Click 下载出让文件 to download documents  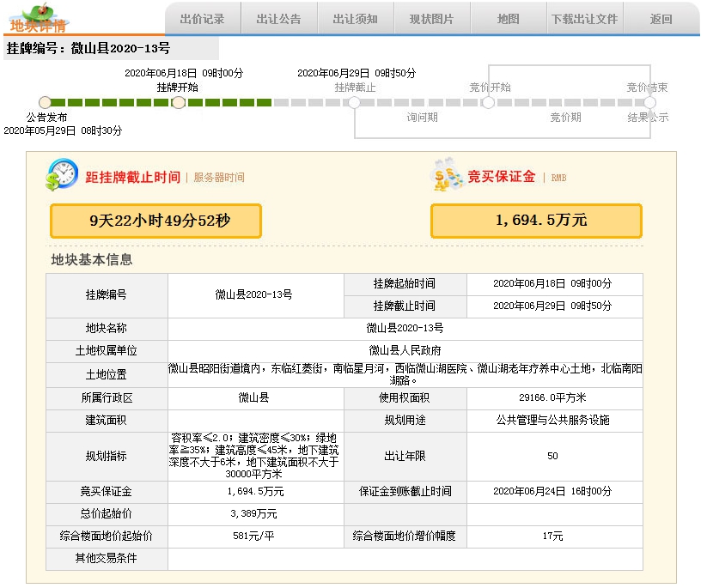click(585, 19)
